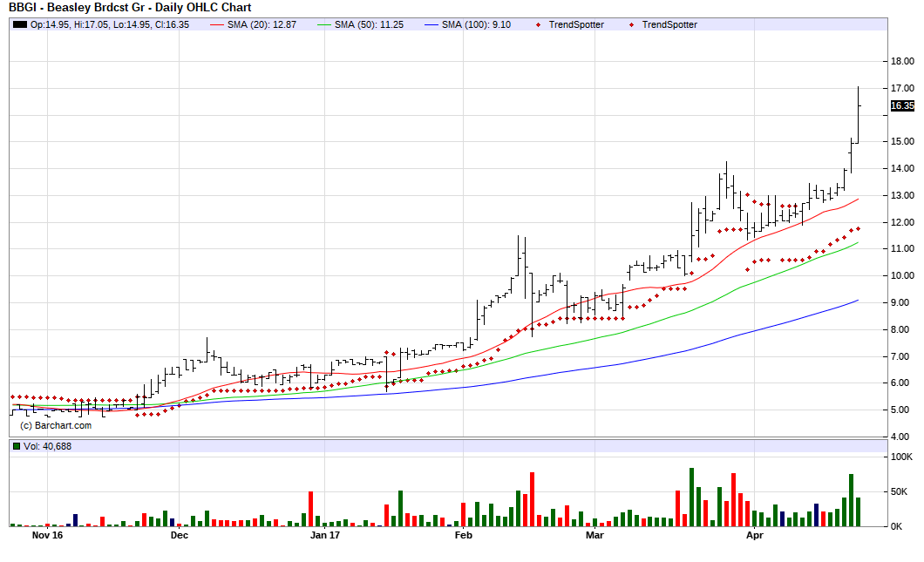Click the first TrendSpotter legend label

[x=576, y=24]
